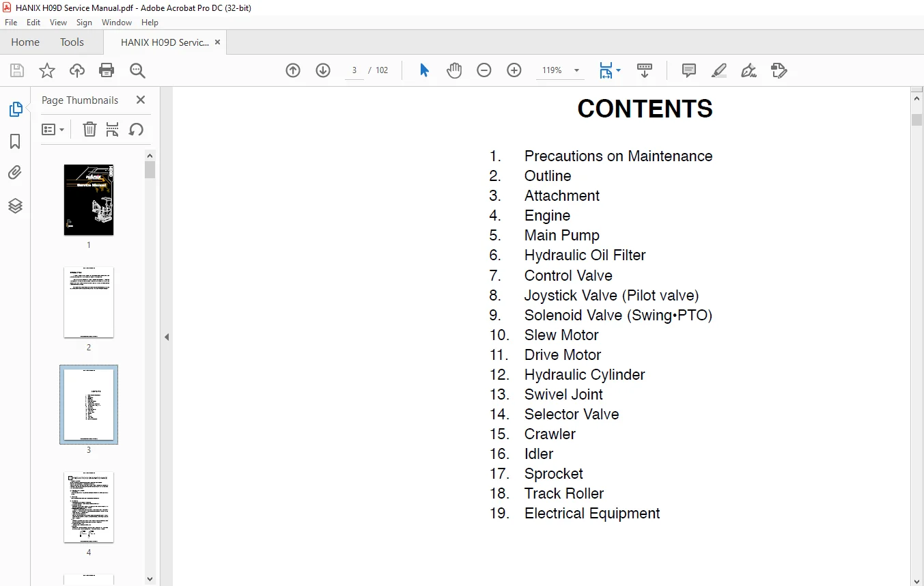Select page 2 thumbnail
The image size is (924, 586).
point(89,303)
